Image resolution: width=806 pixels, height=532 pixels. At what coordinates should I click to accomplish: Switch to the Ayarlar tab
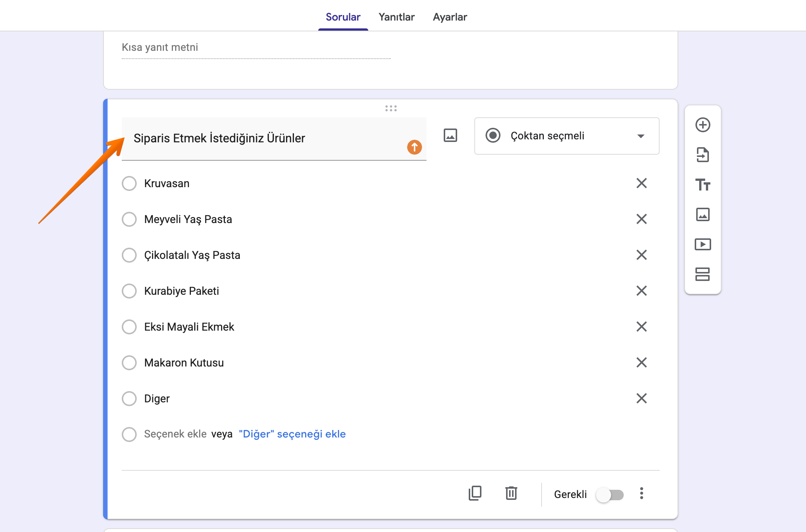[450, 17]
